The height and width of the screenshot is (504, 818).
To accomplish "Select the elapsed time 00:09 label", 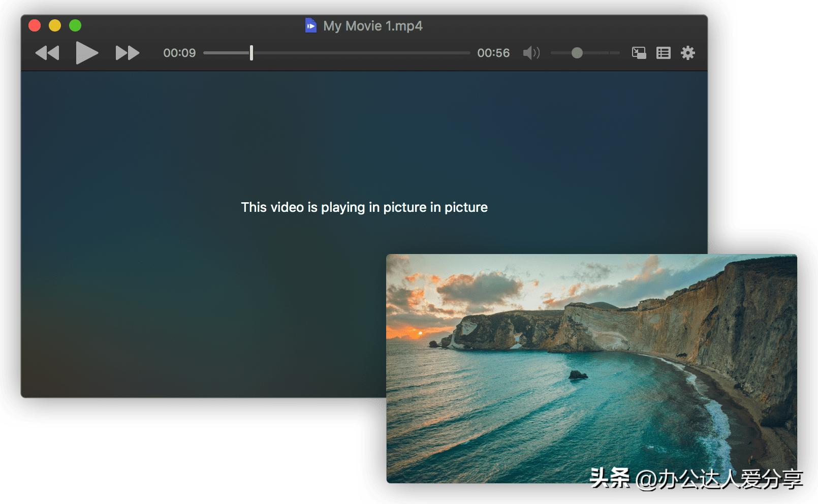I will [x=179, y=52].
